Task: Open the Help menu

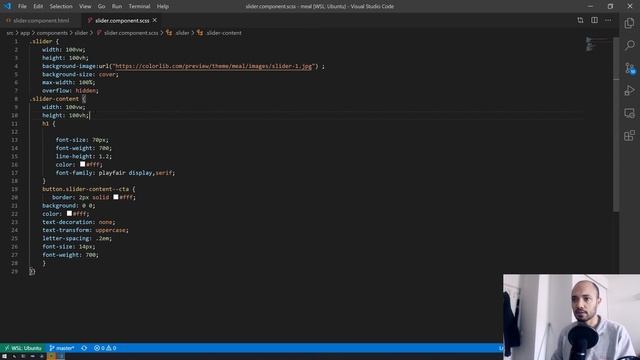Action: (162, 6)
